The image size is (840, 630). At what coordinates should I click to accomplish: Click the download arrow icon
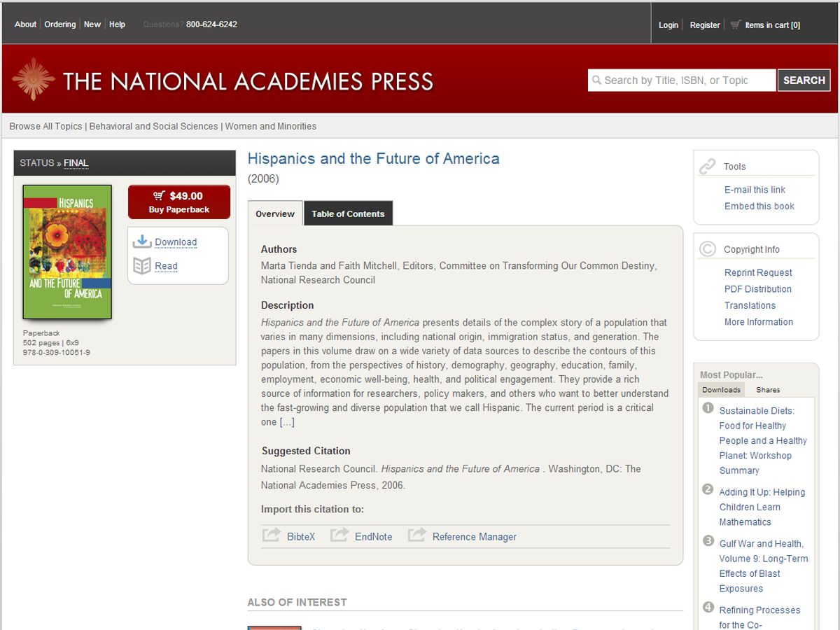point(142,241)
